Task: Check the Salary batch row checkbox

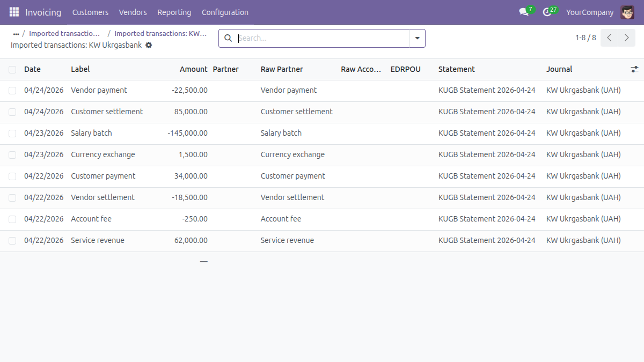Action: (12, 134)
